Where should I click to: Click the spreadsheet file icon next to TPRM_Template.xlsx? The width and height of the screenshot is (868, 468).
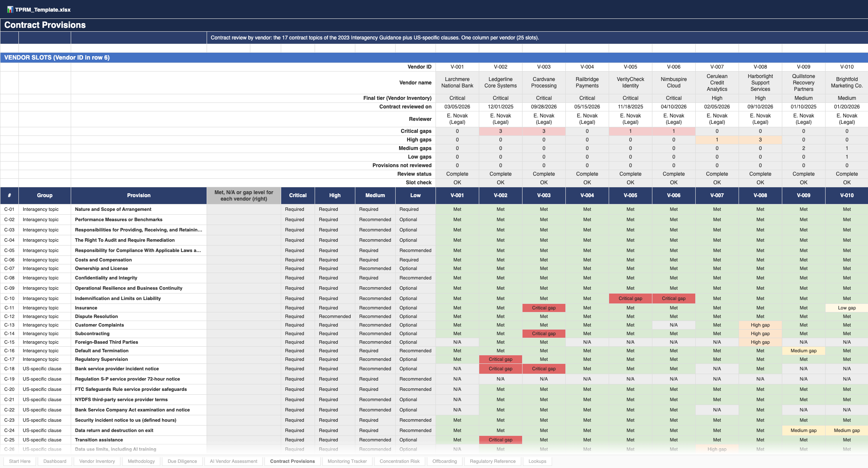click(10, 9)
